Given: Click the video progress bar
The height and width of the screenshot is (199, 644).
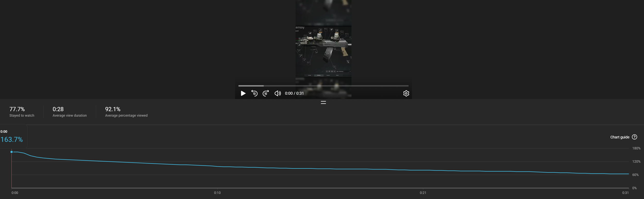Looking at the screenshot, I should tap(323, 86).
